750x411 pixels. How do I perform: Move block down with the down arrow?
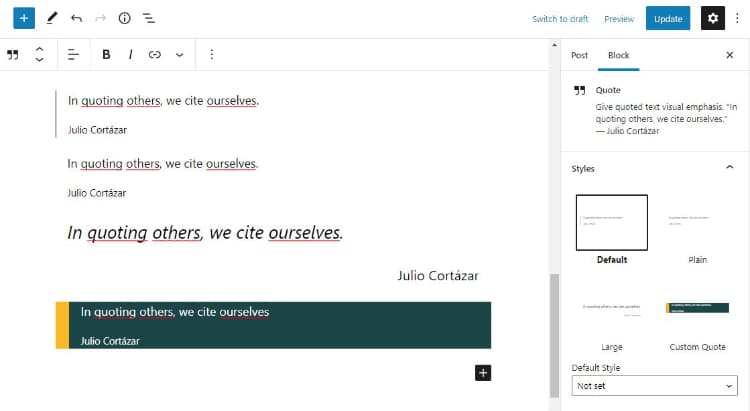click(x=39, y=59)
